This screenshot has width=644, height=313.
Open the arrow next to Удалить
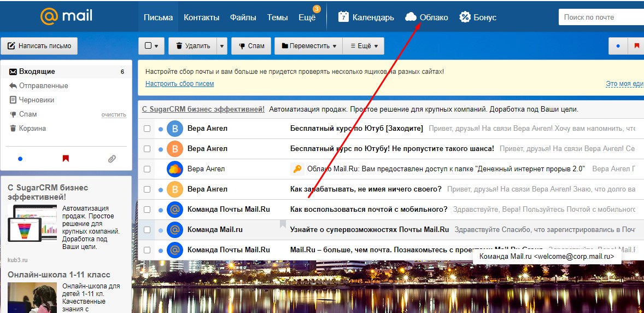click(222, 46)
